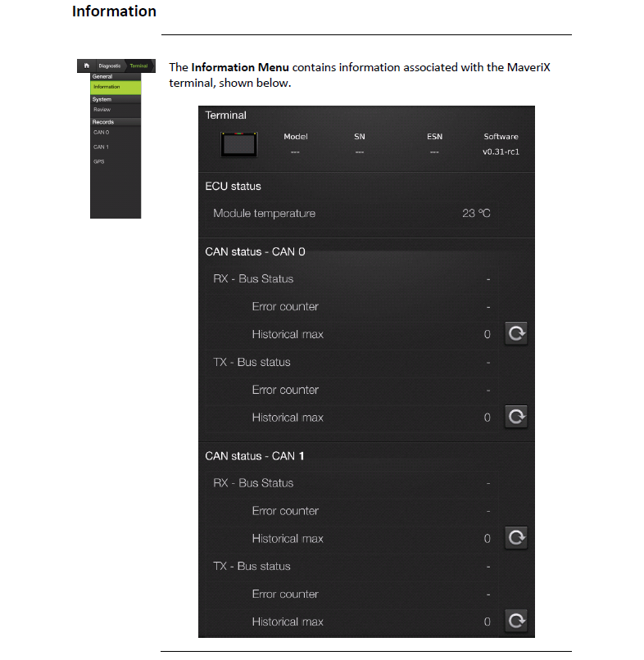Select the Terminal breadcrumb tab
The width and height of the screenshot is (644, 660).
139,66
